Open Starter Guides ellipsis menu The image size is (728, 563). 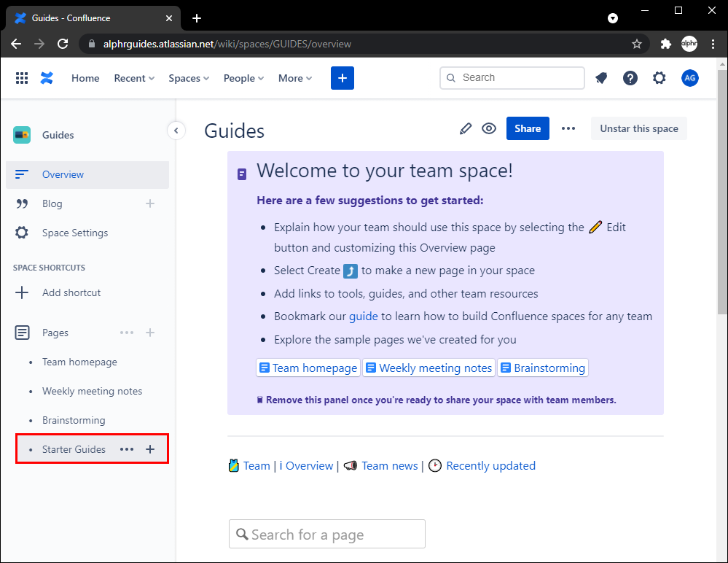[x=127, y=449]
